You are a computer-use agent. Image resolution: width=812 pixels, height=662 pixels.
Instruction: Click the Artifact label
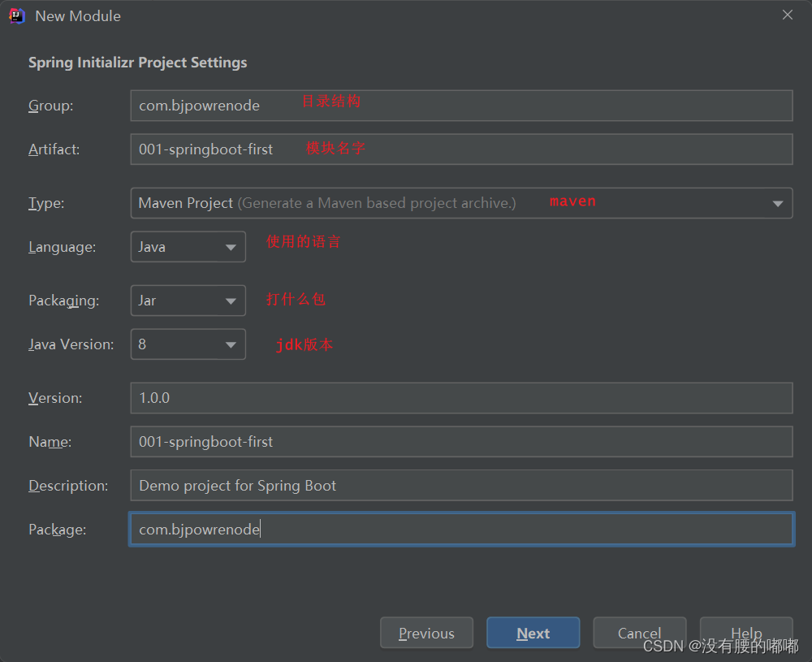pos(54,149)
